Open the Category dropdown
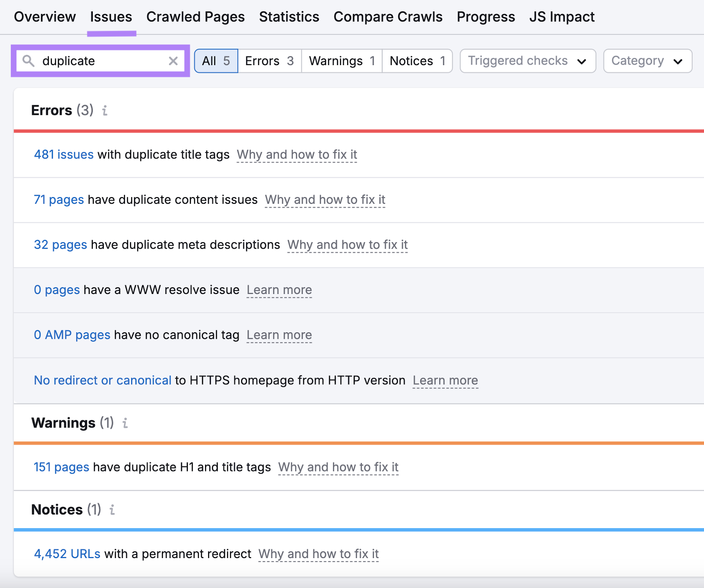The image size is (704, 588). (647, 61)
